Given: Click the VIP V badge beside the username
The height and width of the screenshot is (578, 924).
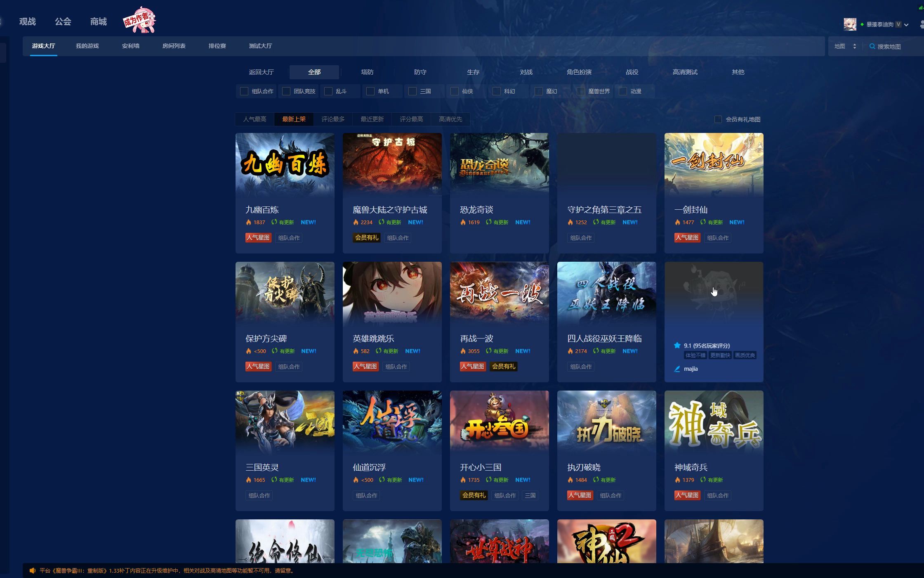Looking at the screenshot, I should coord(898,24).
